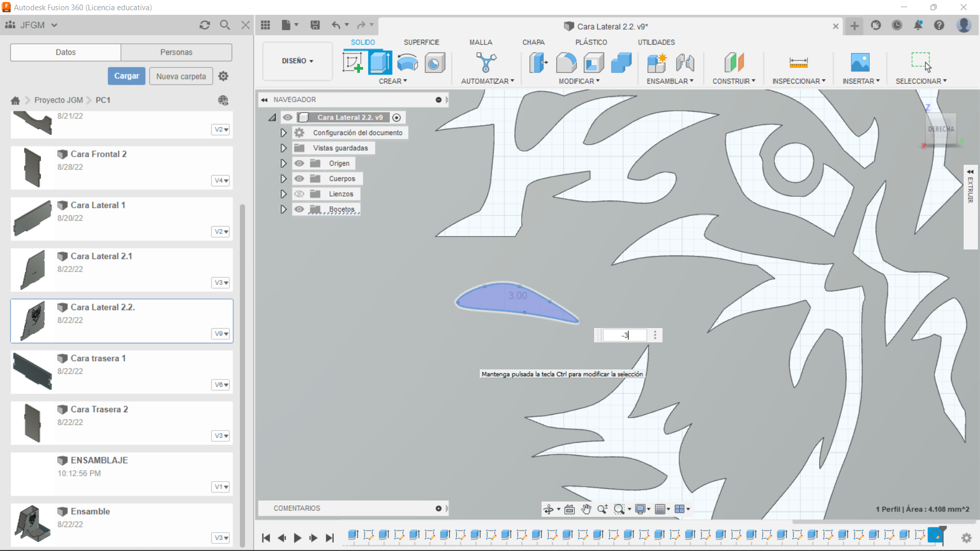The width and height of the screenshot is (980, 551).
Task: Switch to the SUPERFICIE tab
Action: pos(421,42)
